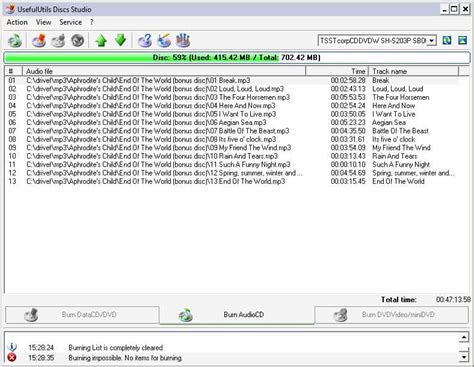Click the total time value 00:47:13:58

[453, 300]
